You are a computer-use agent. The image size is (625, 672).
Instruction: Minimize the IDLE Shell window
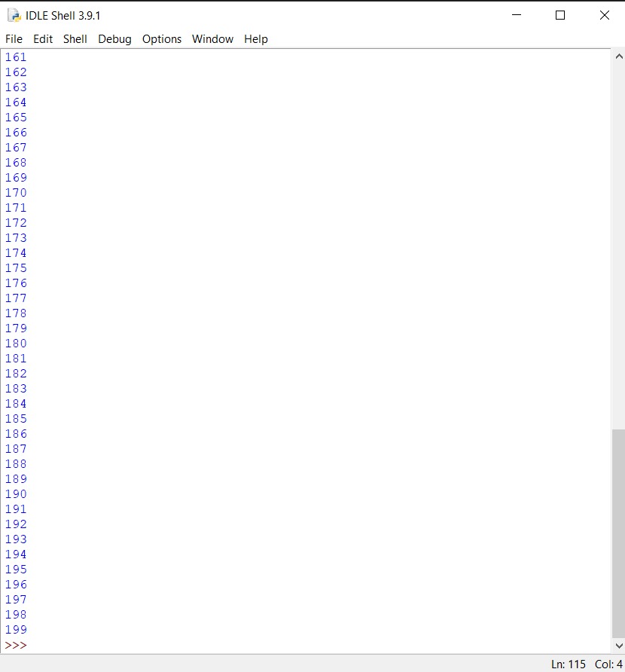click(517, 15)
